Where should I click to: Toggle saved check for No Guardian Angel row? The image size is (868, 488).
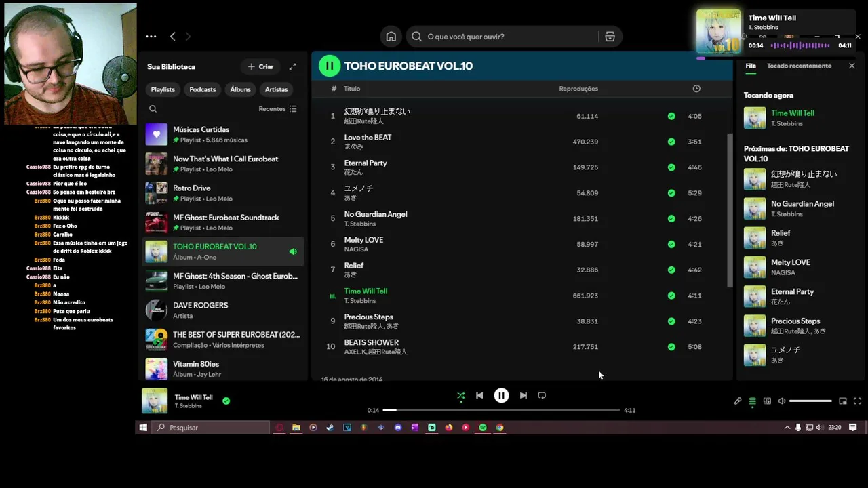(x=671, y=219)
